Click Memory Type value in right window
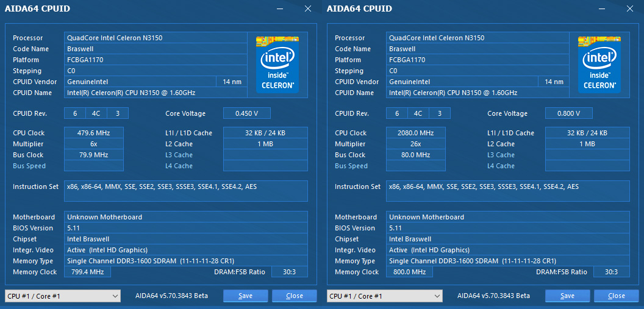Image resolution: width=644 pixels, height=309 pixels. [508, 261]
